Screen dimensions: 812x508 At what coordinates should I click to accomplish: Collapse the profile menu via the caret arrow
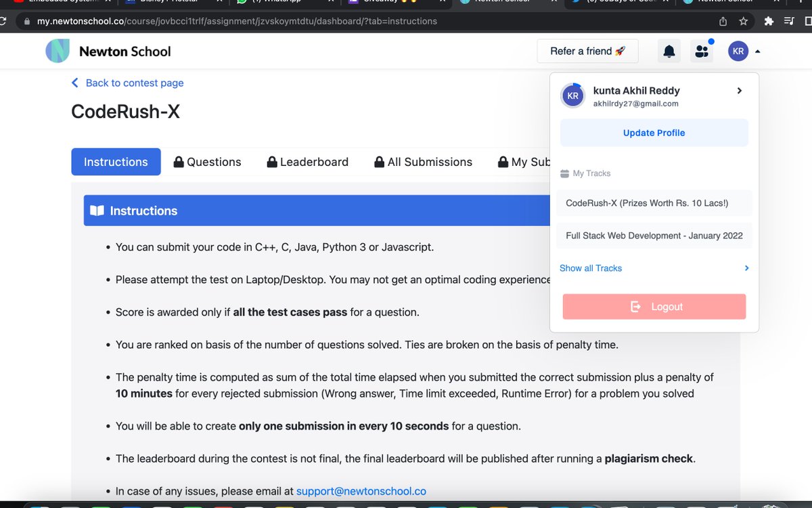click(x=757, y=51)
